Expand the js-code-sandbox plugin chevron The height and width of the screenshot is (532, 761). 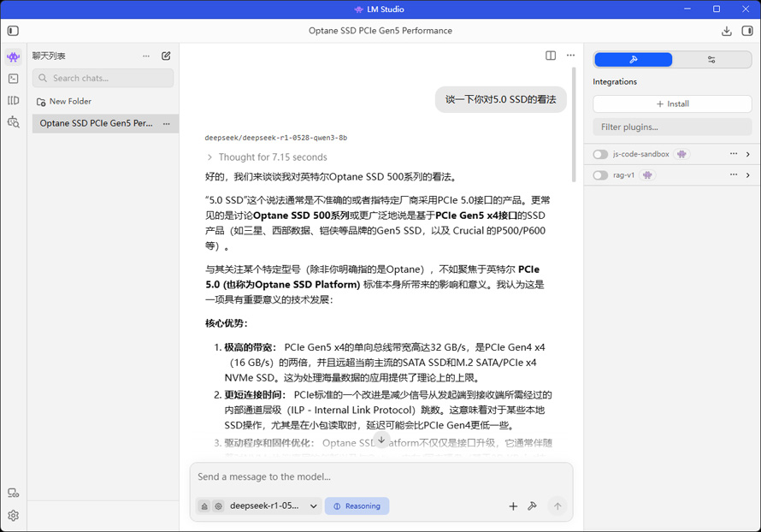pos(747,154)
